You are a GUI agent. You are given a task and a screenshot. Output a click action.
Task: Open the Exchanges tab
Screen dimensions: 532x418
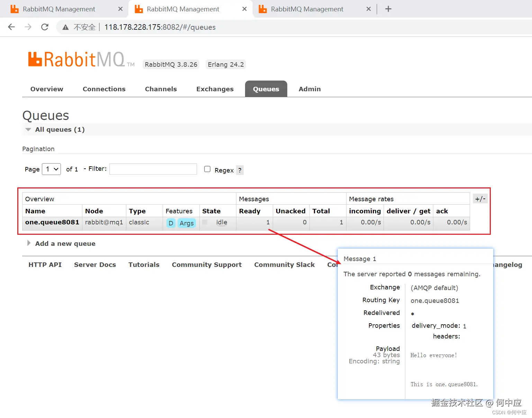coord(215,89)
